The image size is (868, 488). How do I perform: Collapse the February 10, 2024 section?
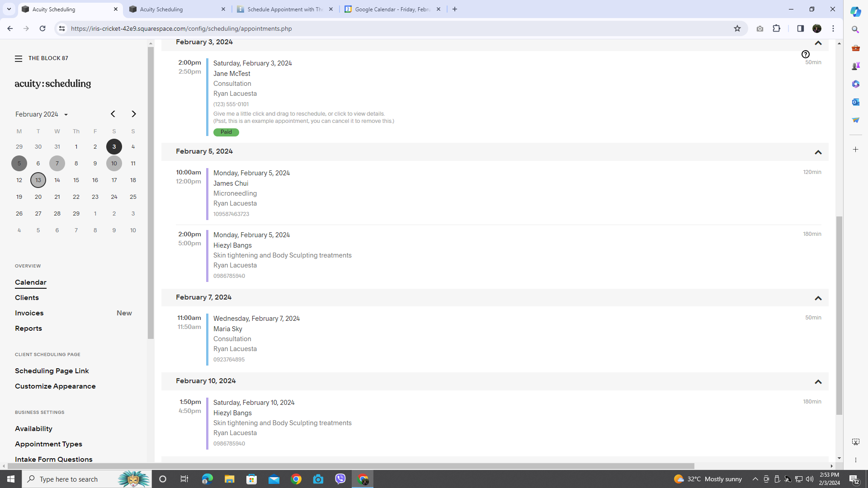(818, 382)
